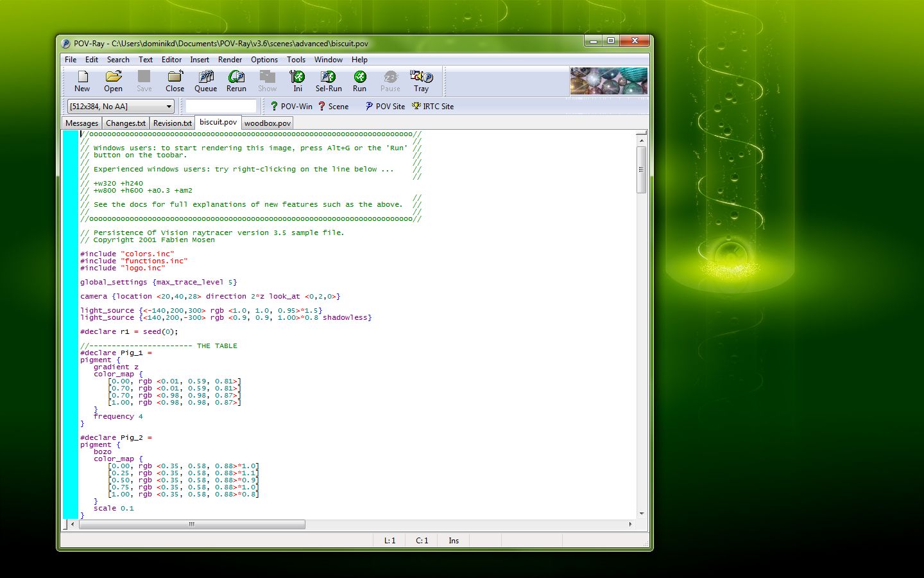Image resolution: width=924 pixels, height=578 pixels.
Task: Open Scene language help
Action: (333, 106)
